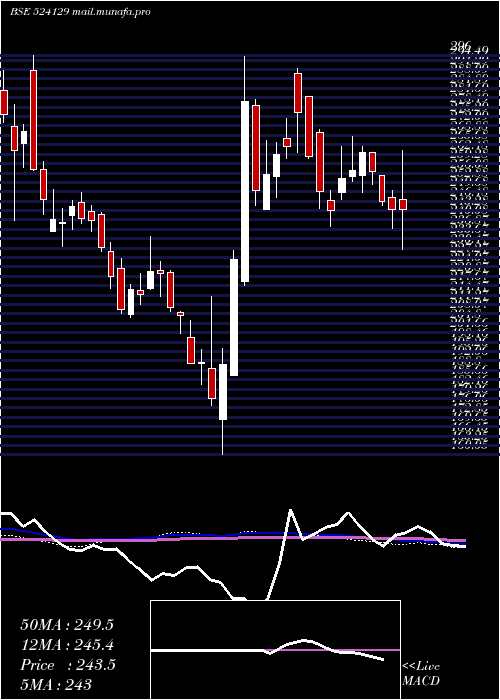Viewport: 500px width, 700px height.
Task: Select the 12MA : 245.4 reading
Action: [x=67, y=645]
